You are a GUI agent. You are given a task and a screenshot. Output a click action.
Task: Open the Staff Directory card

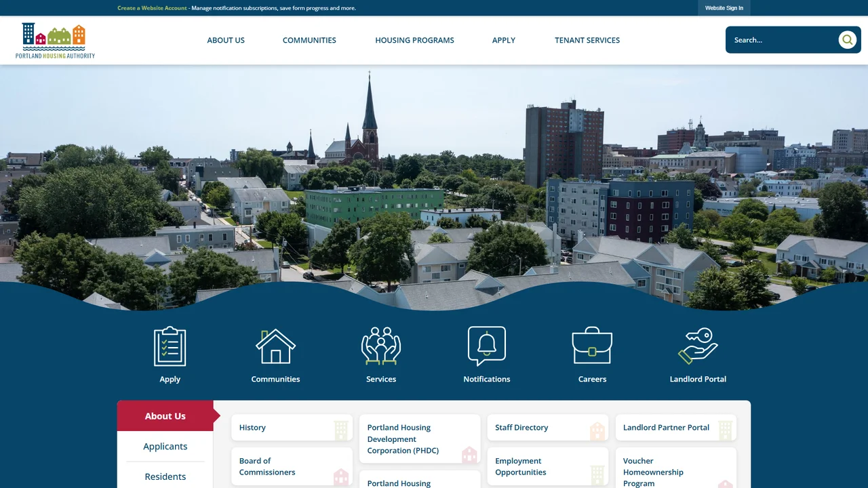tap(547, 428)
